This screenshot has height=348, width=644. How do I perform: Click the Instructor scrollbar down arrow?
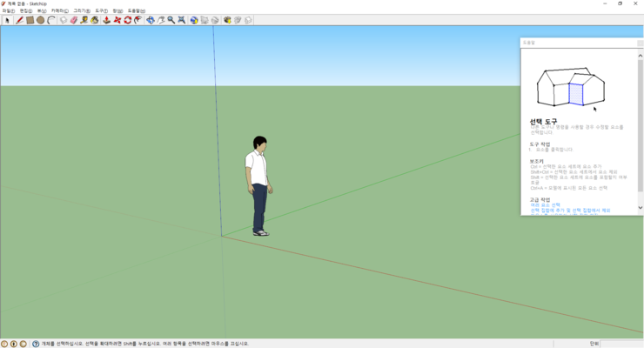pyautogui.click(x=641, y=208)
